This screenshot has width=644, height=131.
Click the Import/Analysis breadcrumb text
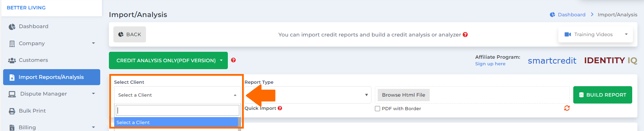[x=617, y=15]
